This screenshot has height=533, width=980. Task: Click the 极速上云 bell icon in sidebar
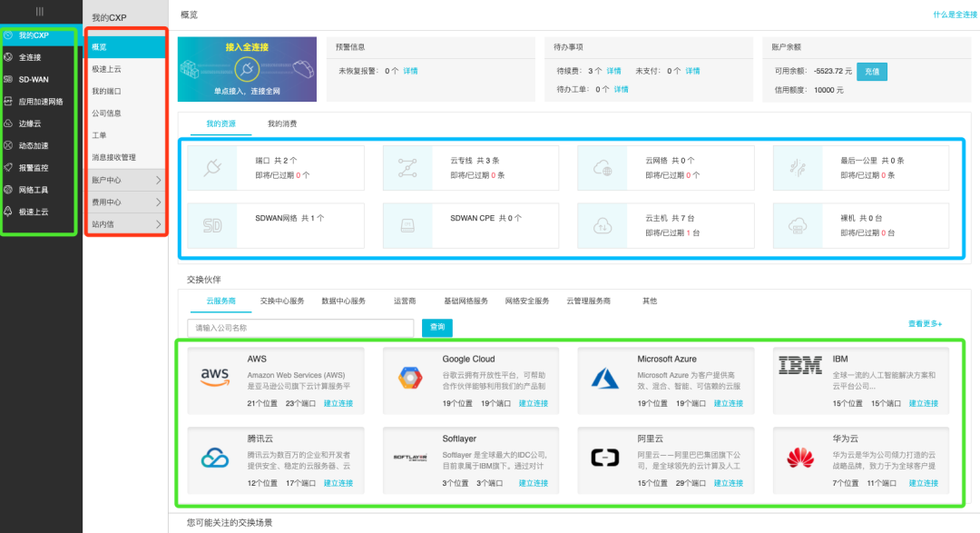click(x=8, y=212)
